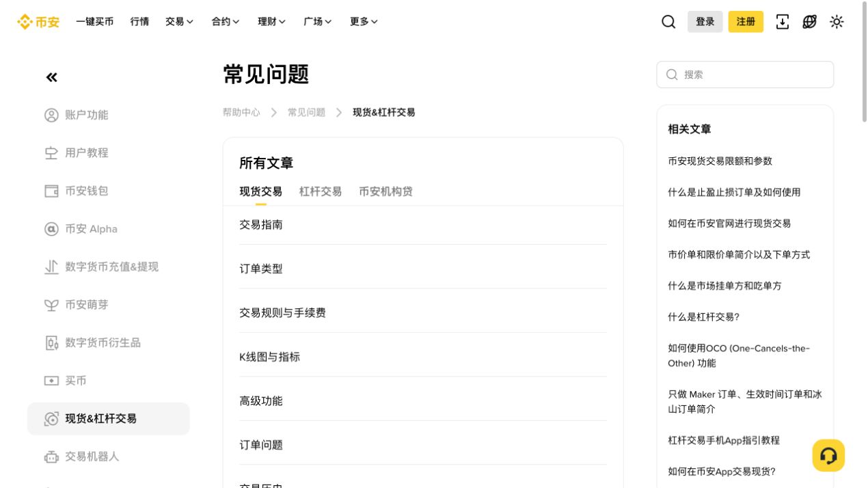Click inside the 搜索 input field
Image resolution: width=868 pixels, height=488 pixels.
(x=745, y=74)
